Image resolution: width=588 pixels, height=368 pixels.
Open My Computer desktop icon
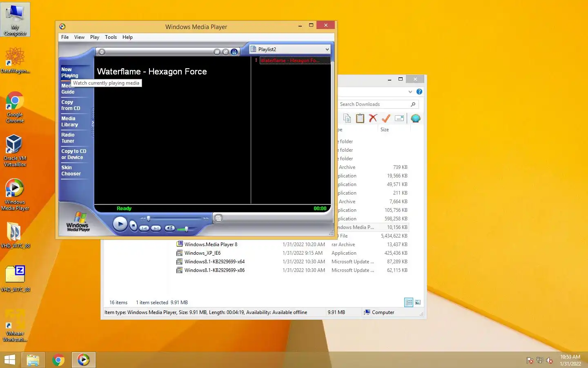tap(15, 19)
